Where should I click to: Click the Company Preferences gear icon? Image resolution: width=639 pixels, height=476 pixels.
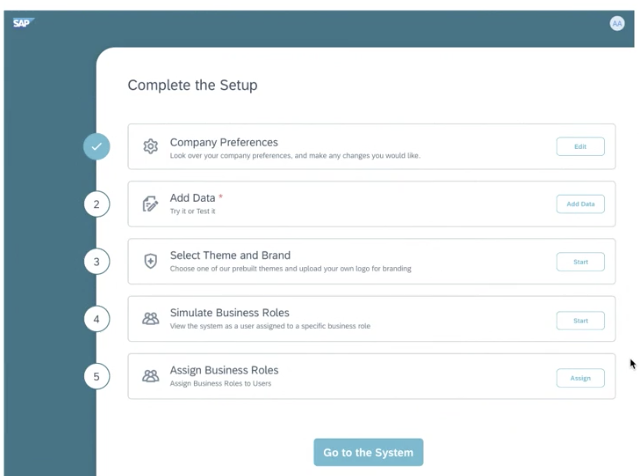(150, 146)
